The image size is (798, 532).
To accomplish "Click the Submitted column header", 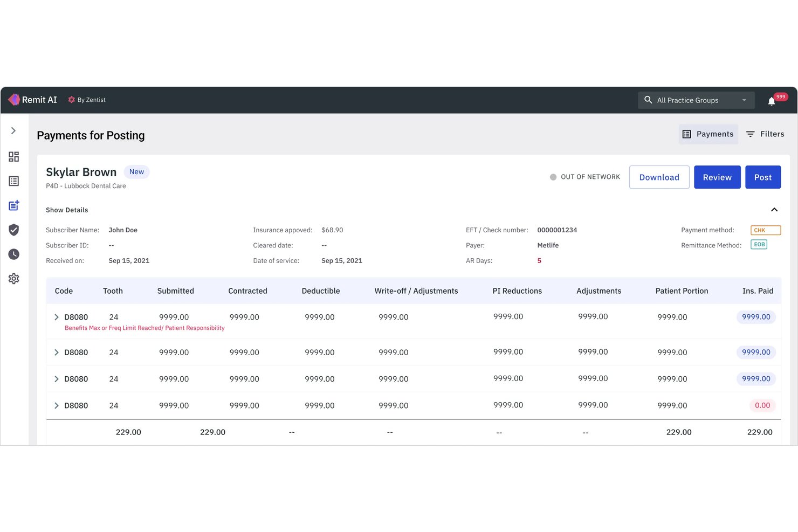I will tap(175, 291).
